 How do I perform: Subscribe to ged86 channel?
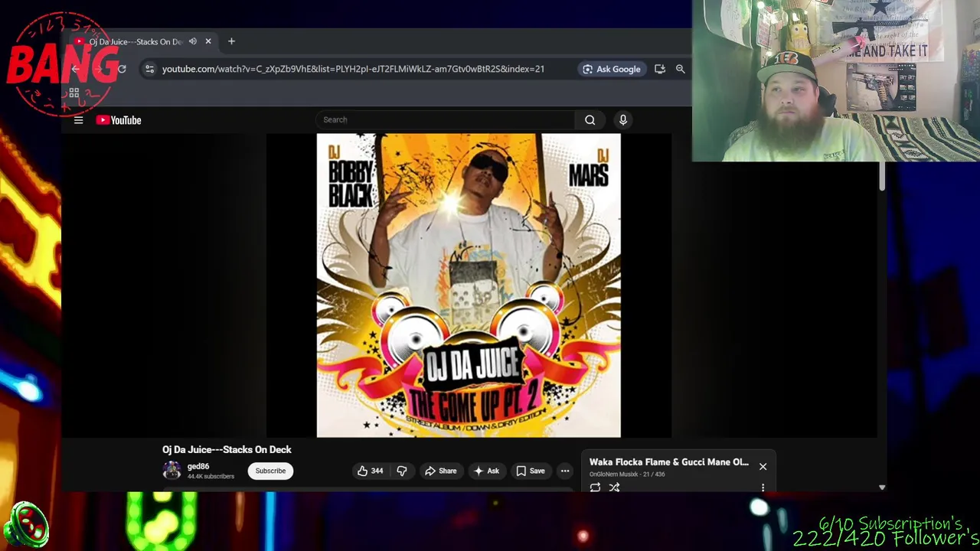pyautogui.click(x=270, y=471)
